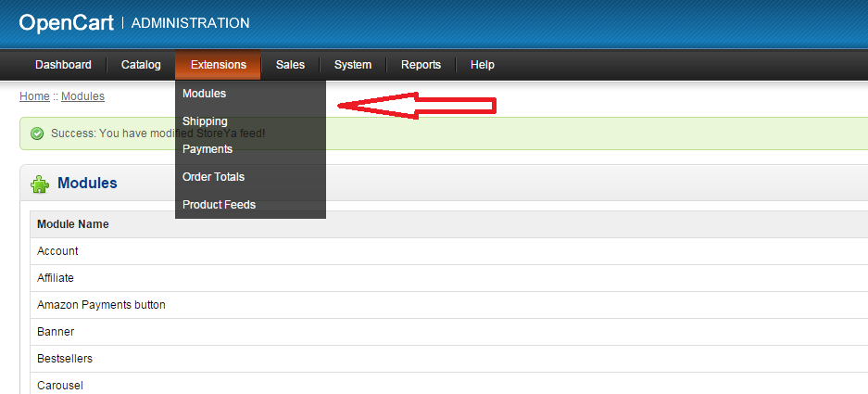Click the OpenCart logo
This screenshot has width=868, height=394.
[x=67, y=22]
